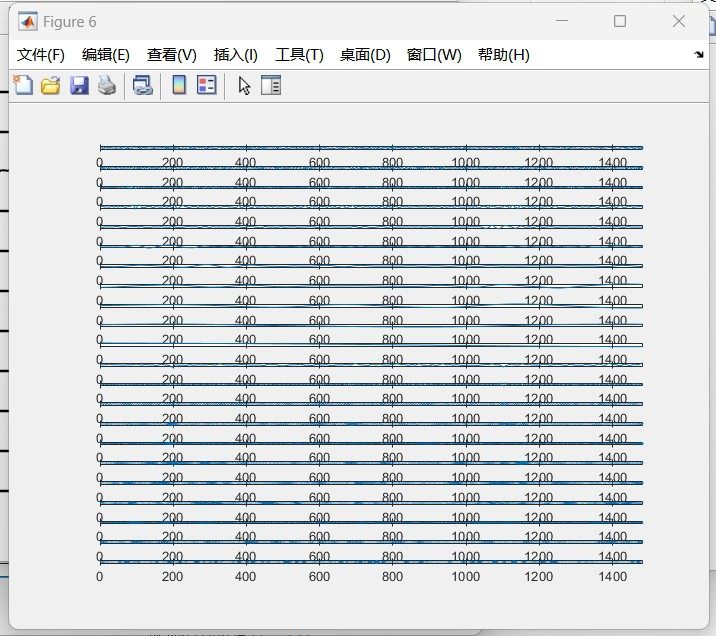Minimize the Figure 6 window

[x=562, y=21]
